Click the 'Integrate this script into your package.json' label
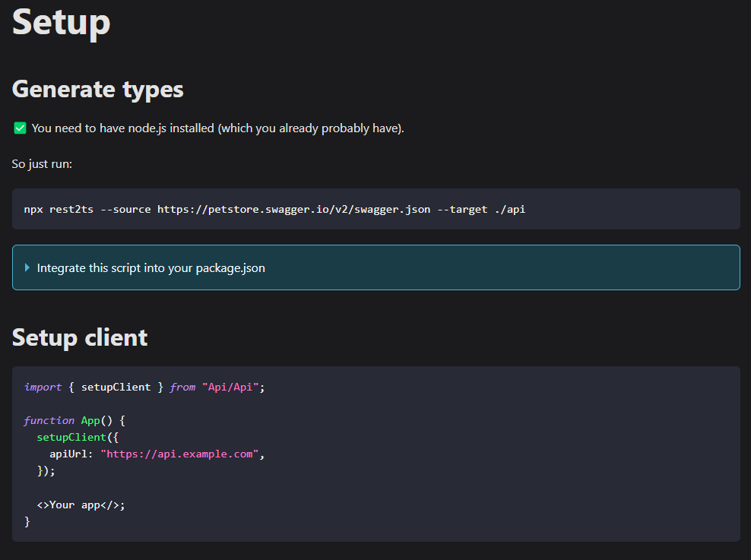 pos(151,267)
